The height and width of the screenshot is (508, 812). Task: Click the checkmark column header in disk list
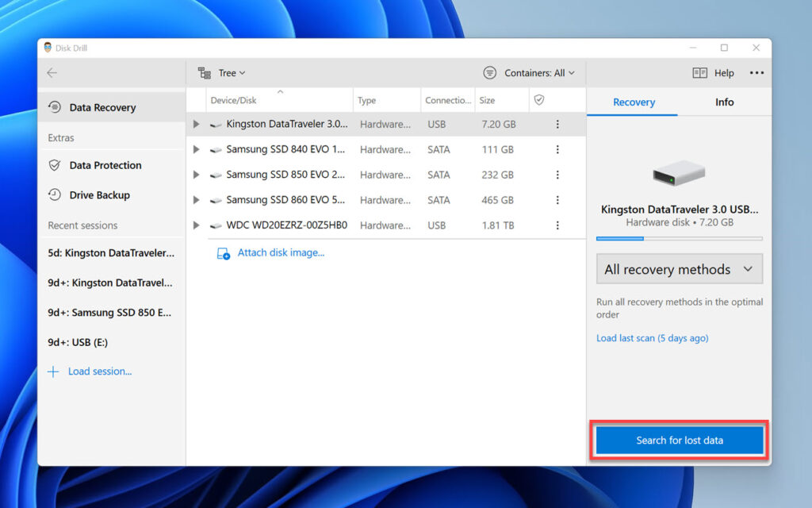coord(540,99)
